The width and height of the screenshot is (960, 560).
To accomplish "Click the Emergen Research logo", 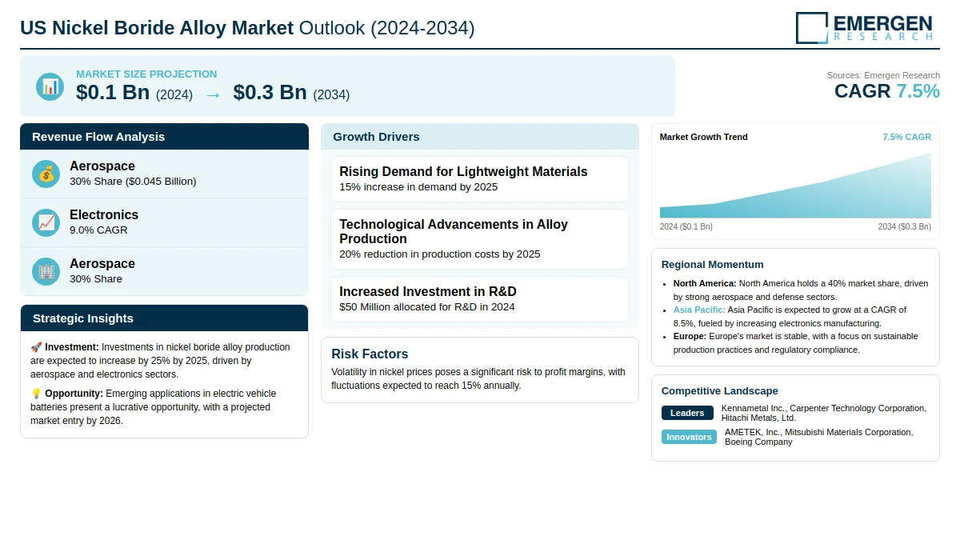I will (864, 27).
